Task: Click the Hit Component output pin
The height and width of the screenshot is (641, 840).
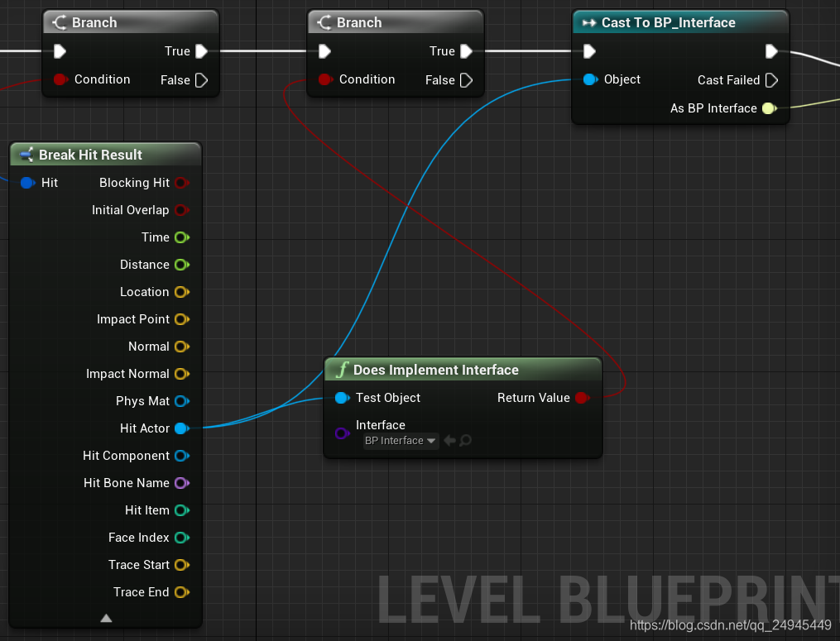Action: [x=181, y=456]
